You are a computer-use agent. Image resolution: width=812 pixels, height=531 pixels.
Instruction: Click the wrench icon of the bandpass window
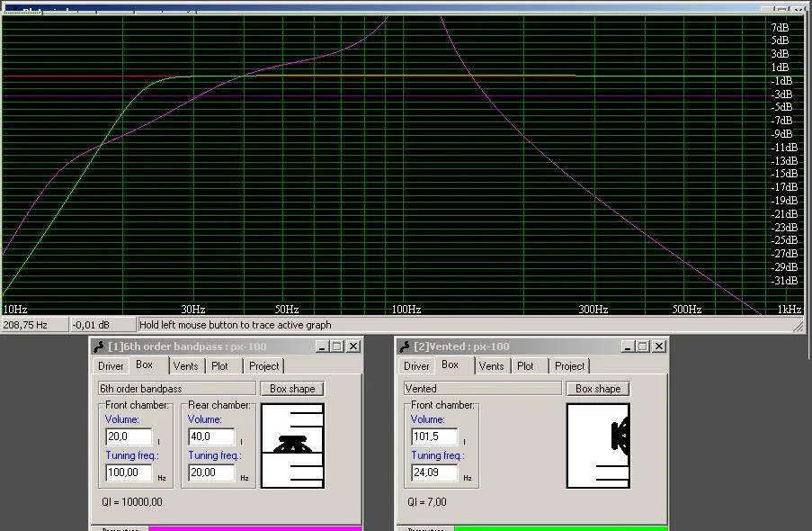[x=99, y=346]
